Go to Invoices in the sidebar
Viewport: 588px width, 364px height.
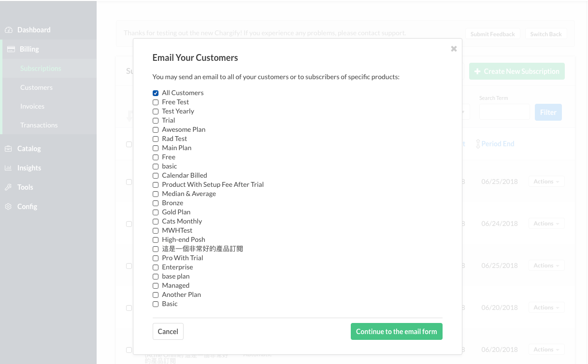pyautogui.click(x=32, y=106)
